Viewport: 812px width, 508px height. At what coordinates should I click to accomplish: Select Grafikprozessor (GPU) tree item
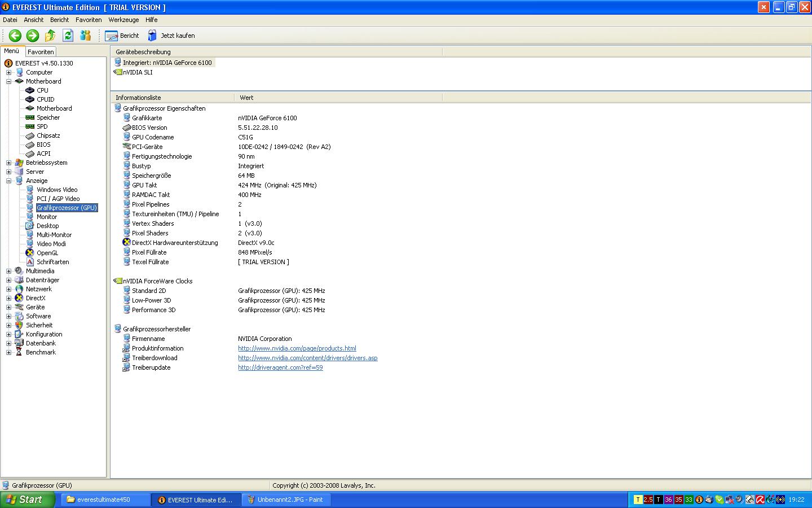point(67,208)
